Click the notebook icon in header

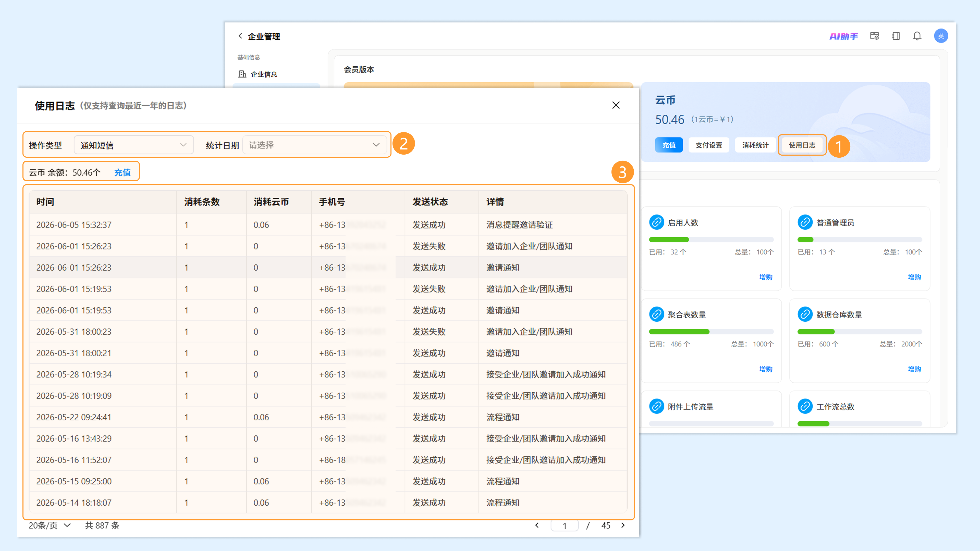click(896, 36)
